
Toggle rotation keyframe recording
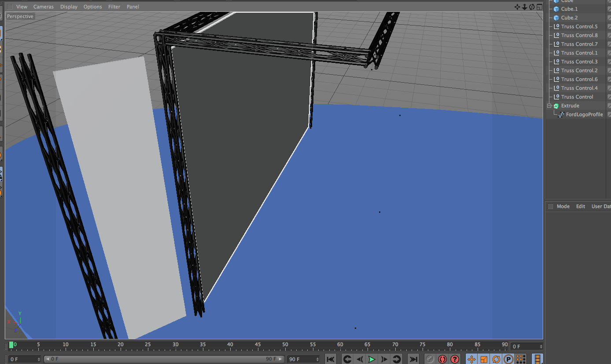(496, 359)
